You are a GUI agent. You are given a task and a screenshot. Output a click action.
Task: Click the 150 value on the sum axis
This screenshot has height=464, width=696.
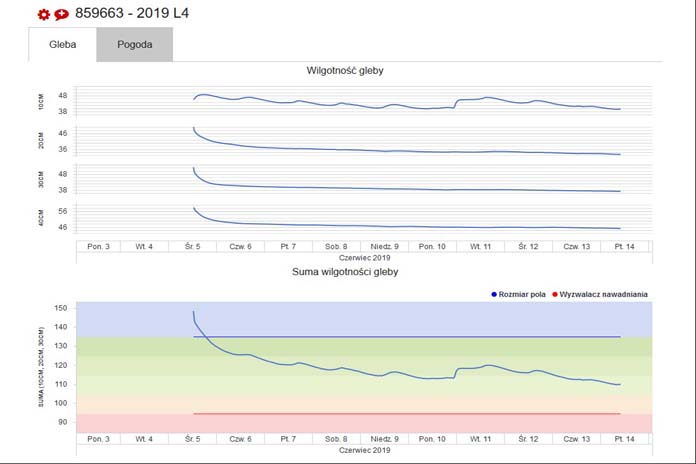[x=61, y=308]
